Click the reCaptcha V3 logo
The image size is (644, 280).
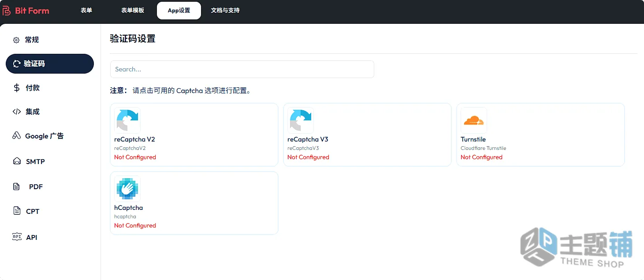tap(301, 120)
